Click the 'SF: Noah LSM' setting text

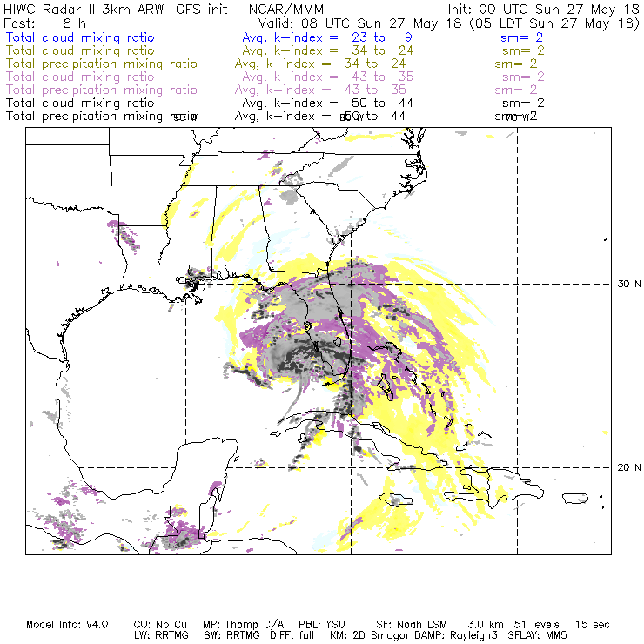coord(412,625)
